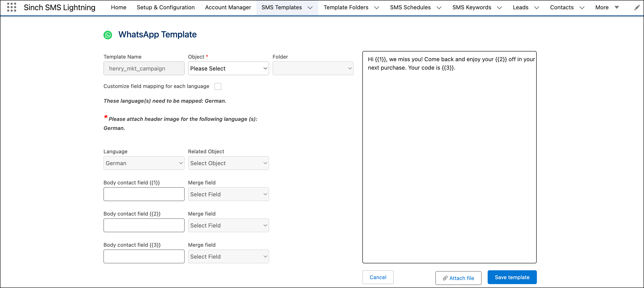Select the SMS Templates tab
The height and width of the screenshot is (288, 644).
281,8
